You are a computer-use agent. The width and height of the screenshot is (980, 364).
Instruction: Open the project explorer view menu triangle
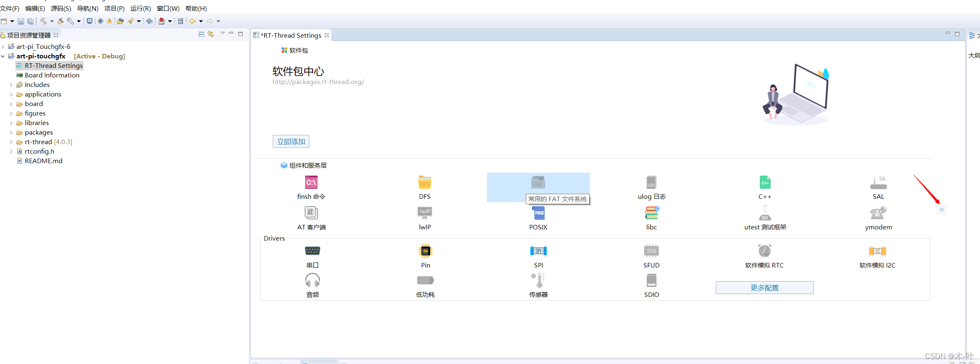coord(223,33)
